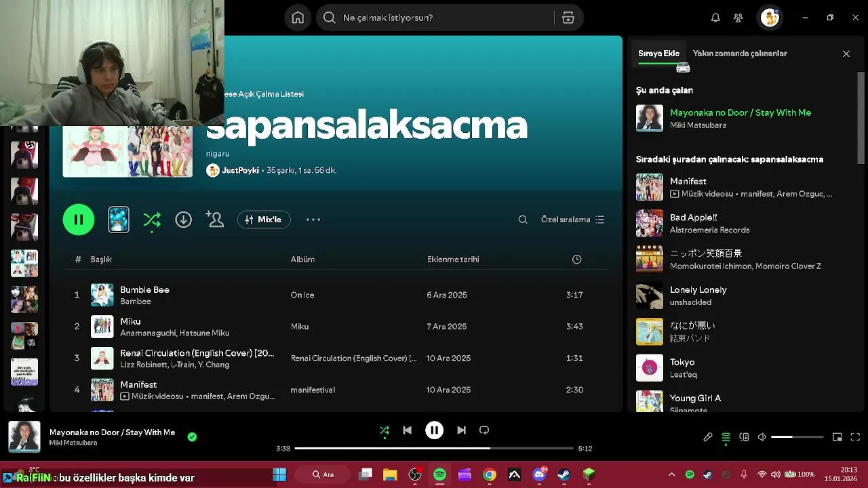
Task: Open the notifications bell
Action: pos(715,18)
